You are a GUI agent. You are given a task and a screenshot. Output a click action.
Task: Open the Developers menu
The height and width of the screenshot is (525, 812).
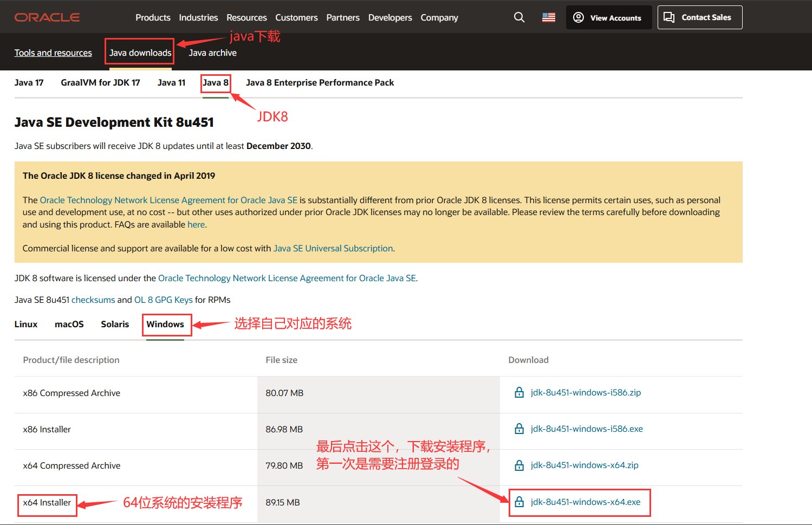tap(390, 17)
